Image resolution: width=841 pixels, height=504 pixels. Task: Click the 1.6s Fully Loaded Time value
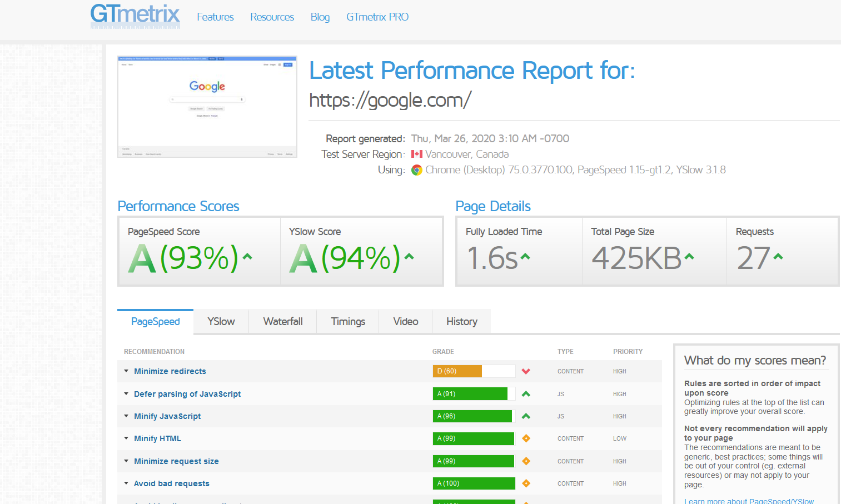pyautogui.click(x=492, y=258)
